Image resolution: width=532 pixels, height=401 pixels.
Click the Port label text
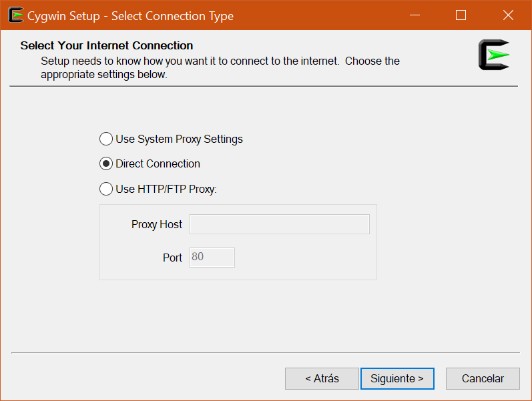click(172, 258)
